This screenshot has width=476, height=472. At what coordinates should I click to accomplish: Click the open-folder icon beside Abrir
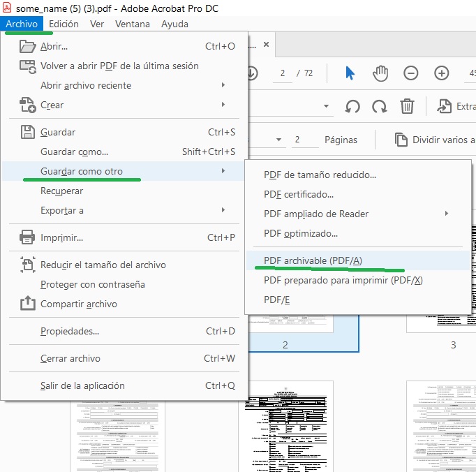click(x=27, y=46)
